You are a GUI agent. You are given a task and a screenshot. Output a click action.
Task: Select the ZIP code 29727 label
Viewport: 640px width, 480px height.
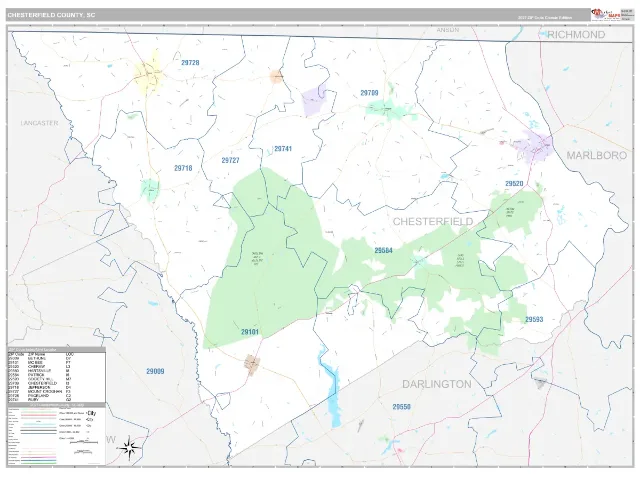click(230, 160)
